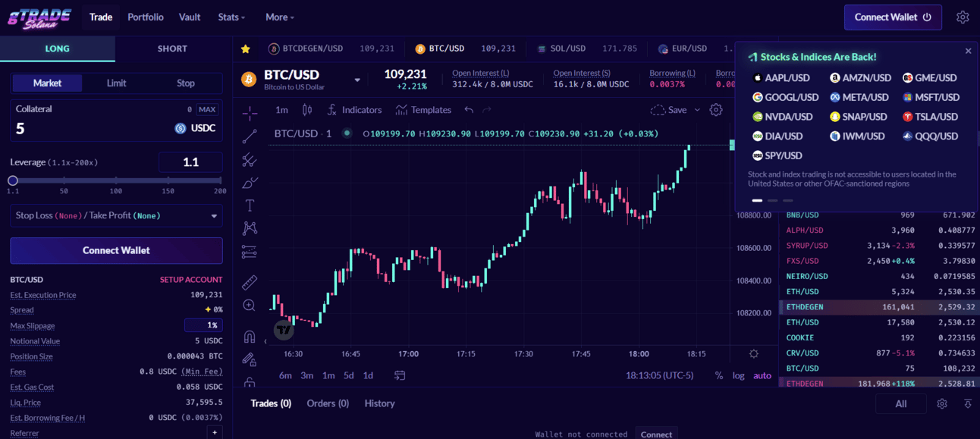
Task: Select the crosshair cursor tool
Action: tap(250, 113)
